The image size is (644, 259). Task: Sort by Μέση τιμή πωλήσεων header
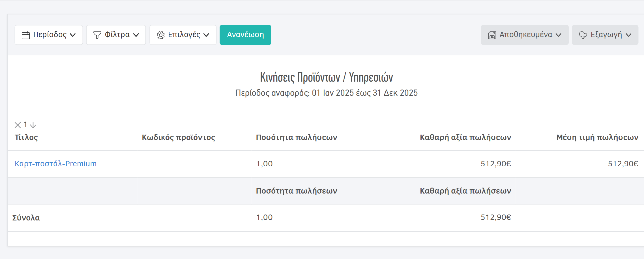click(x=597, y=137)
